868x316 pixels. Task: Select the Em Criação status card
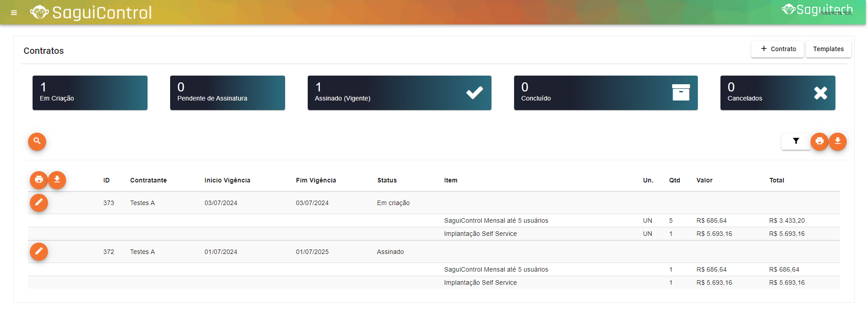pos(90,93)
